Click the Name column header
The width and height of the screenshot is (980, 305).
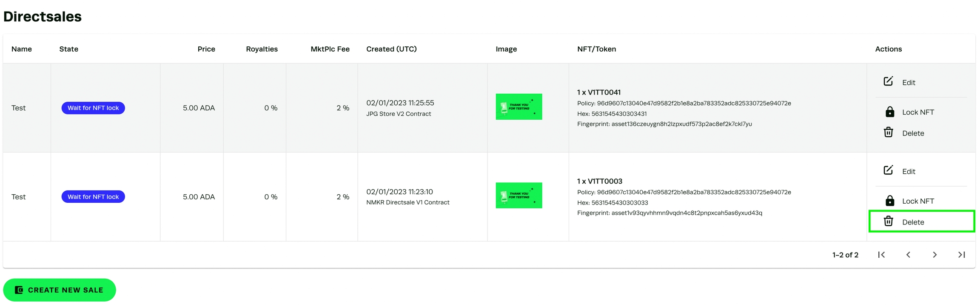tap(22, 49)
